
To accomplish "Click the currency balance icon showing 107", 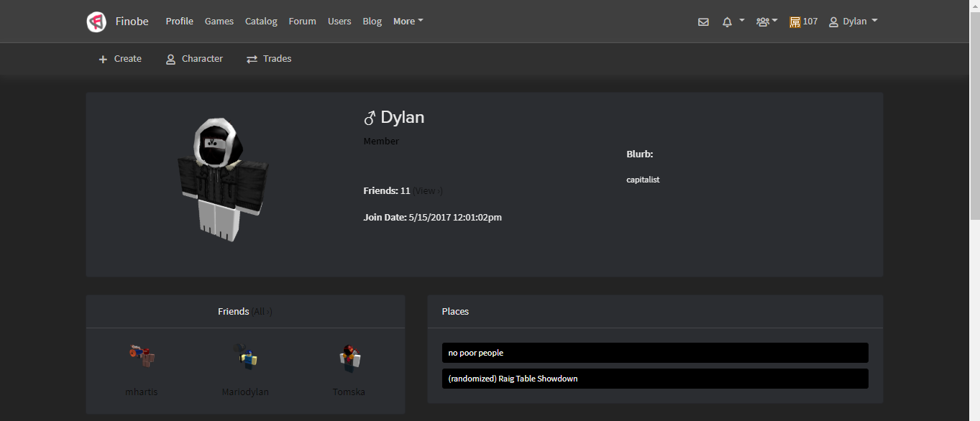I will click(x=796, y=22).
